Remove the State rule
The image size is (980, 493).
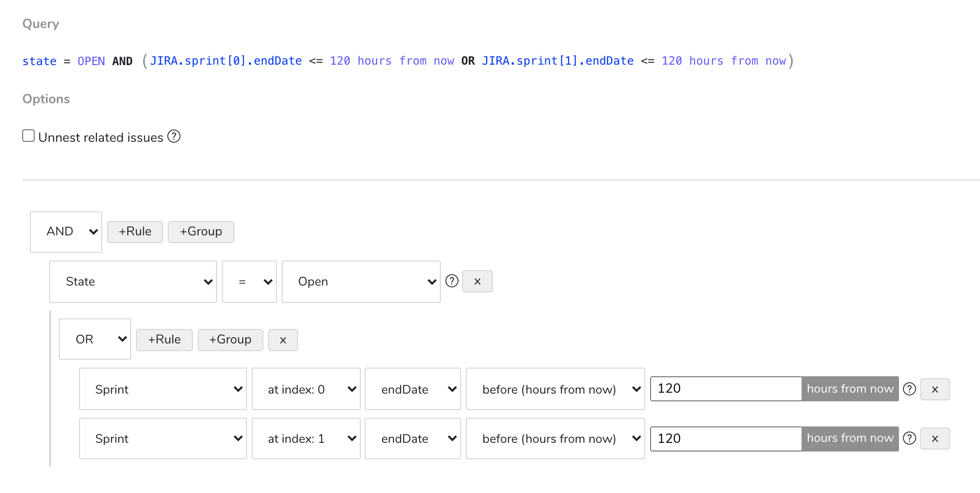[x=477, y=281]
